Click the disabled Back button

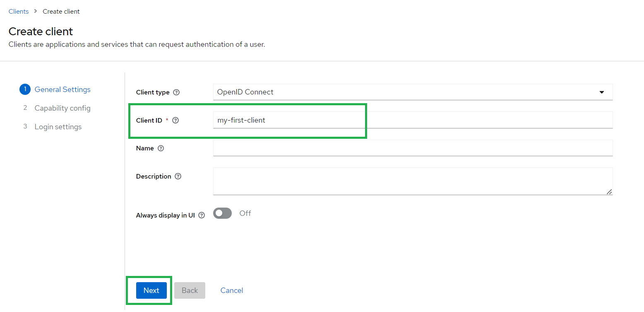click(x=190, y=290)
